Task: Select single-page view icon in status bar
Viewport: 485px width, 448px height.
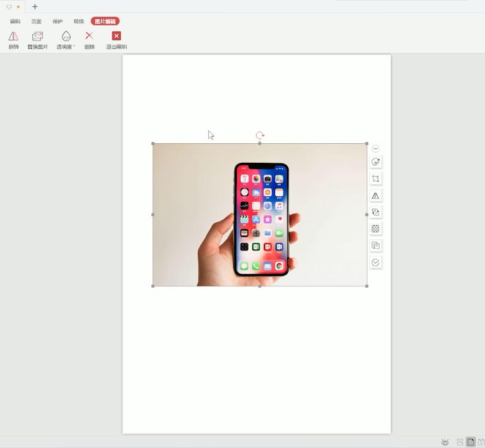Action: pos(471,441)
